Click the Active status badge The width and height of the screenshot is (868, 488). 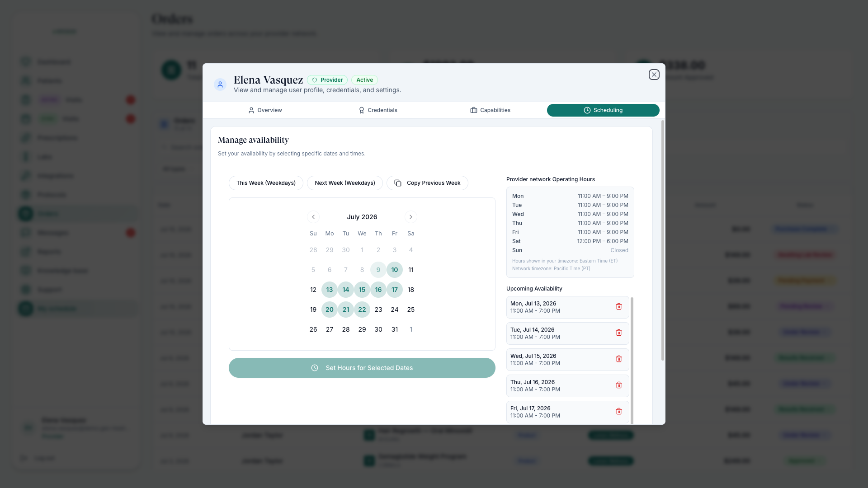[364, 80]
